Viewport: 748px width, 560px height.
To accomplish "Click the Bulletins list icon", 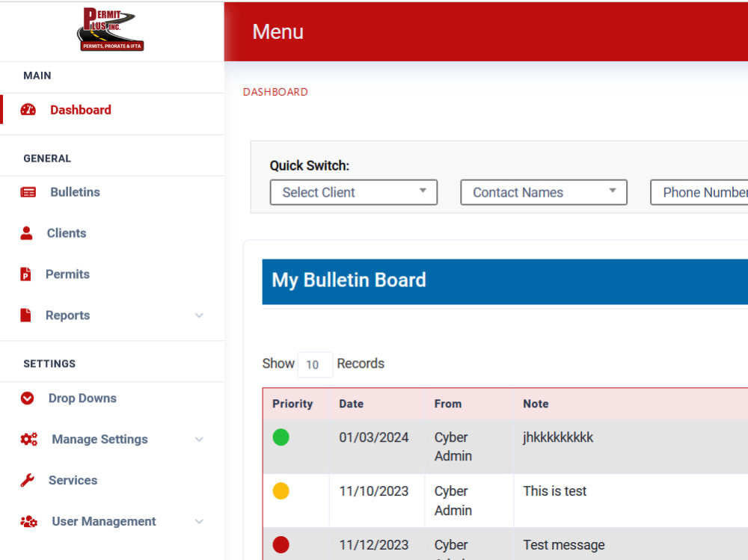I will (x=28, y=192).
